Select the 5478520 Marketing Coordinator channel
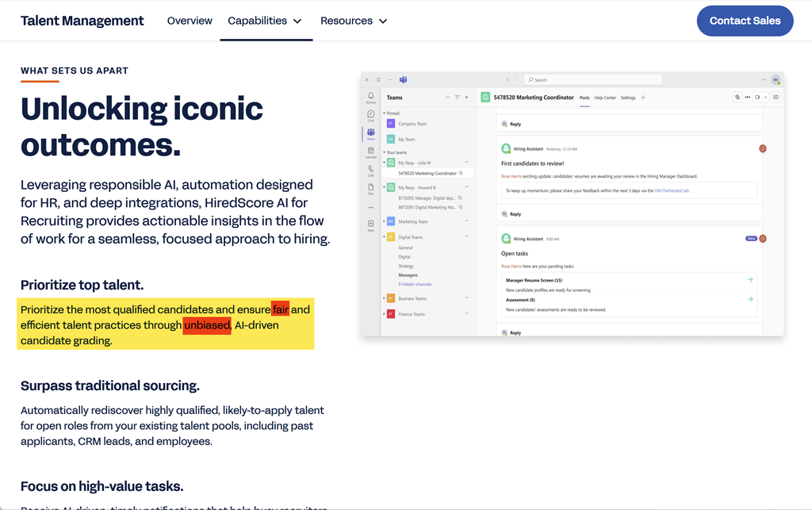Image resolution: width=812 pixels, height=510 pixels. (427, 173)
